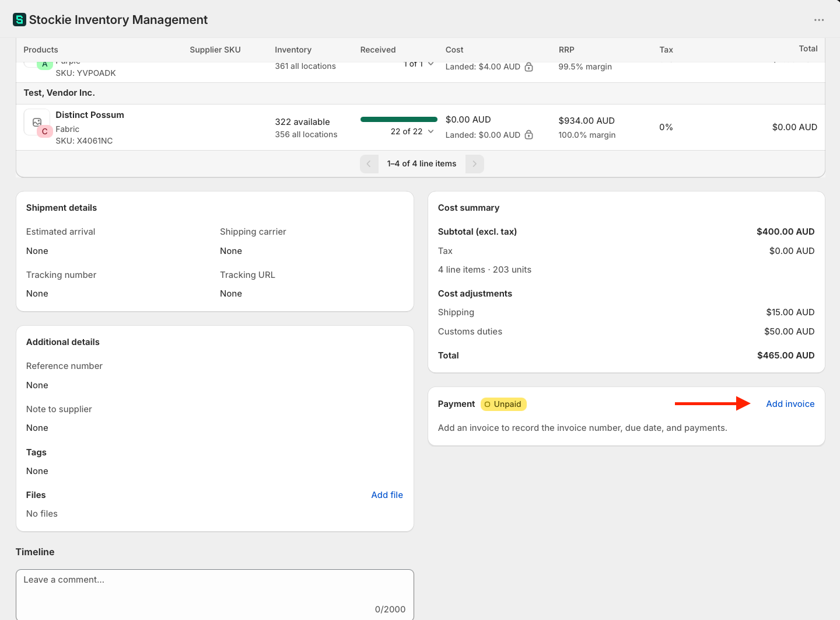
Task: Click the Products column header
Action: point(41,50)
